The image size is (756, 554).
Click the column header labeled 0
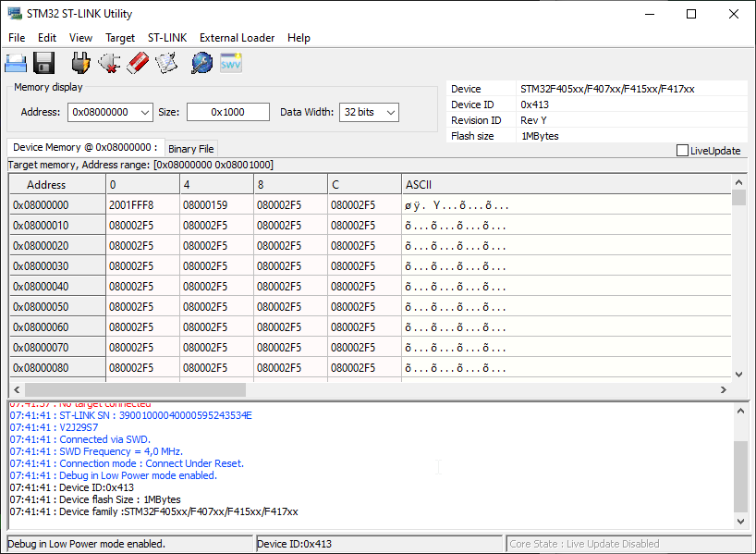pos(142,185)
